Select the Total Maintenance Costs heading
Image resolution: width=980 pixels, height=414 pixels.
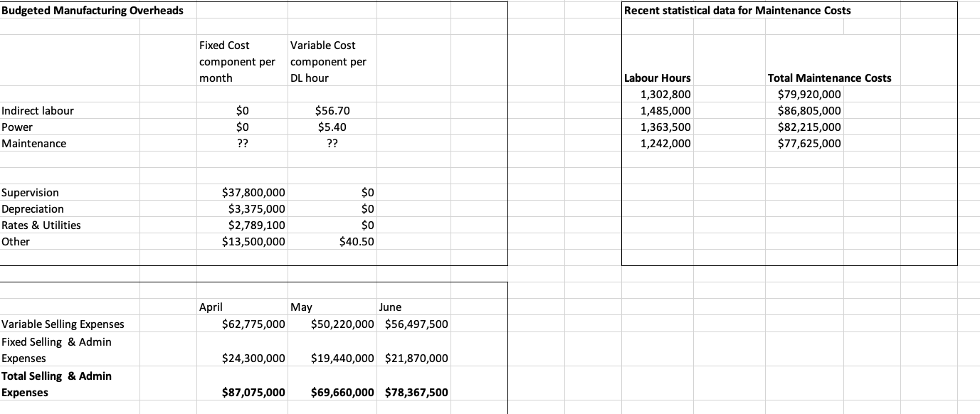tap(828, 78)
